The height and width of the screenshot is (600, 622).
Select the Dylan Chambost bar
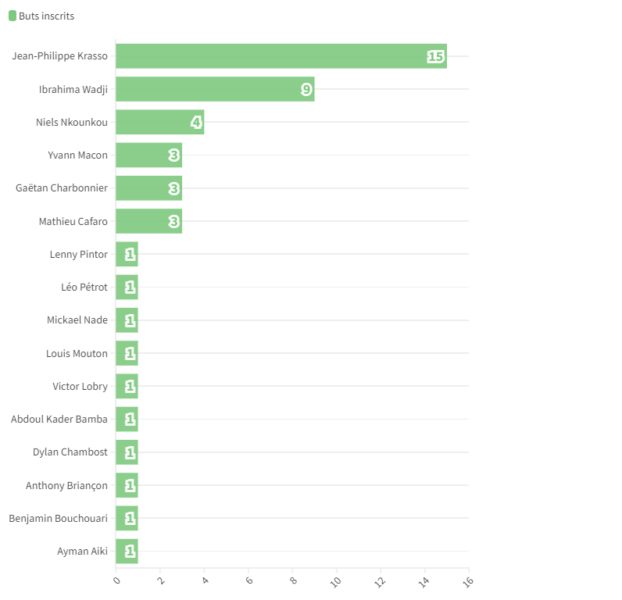coord(127,452)
